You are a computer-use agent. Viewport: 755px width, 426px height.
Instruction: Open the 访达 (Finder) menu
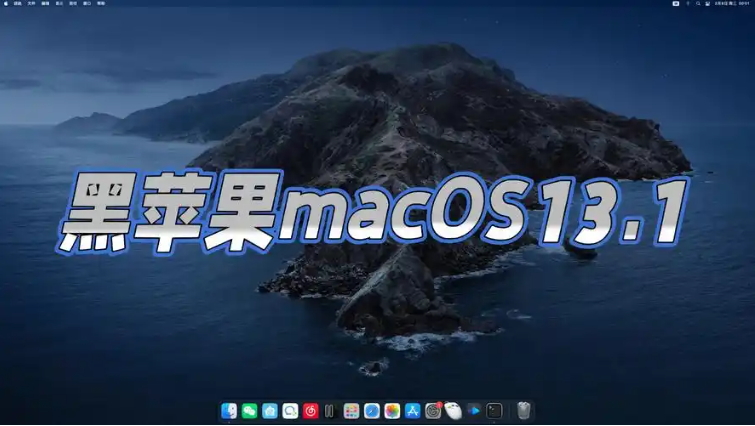[x=18, y=3]
